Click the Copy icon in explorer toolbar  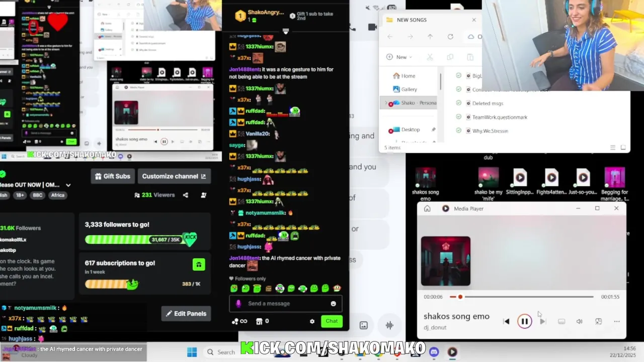(450, 57)
